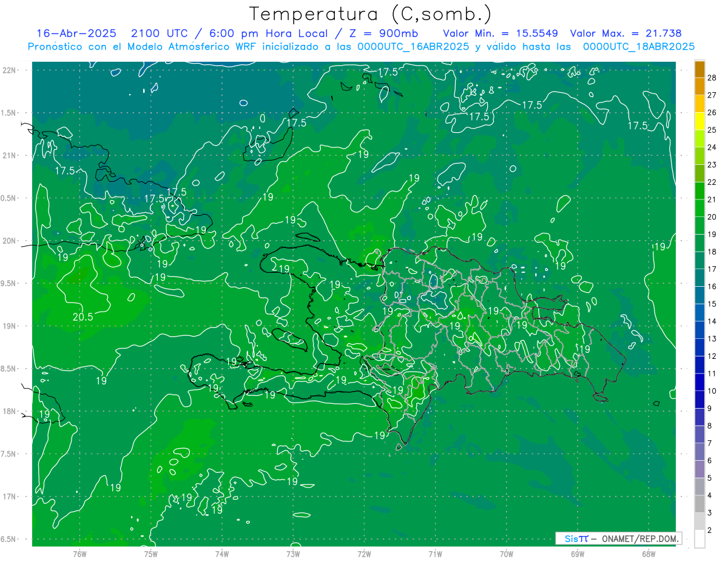Click the '22' label on the color scale
728x562 pixels.
click(x=712, y=182)
